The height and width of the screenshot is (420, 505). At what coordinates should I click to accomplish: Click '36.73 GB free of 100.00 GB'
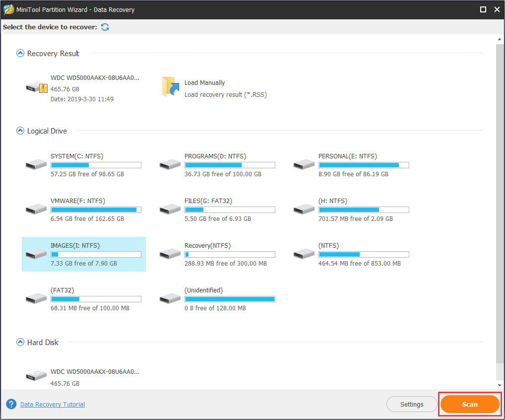tap(223, 174)
